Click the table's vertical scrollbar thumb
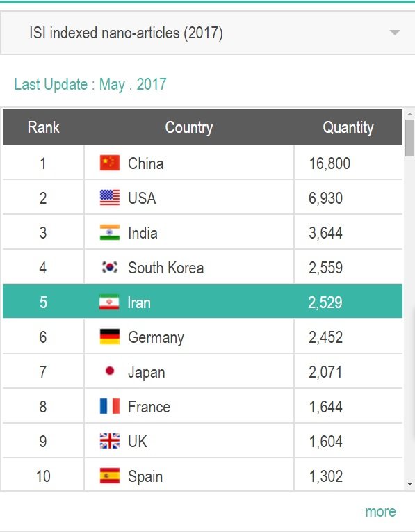415x532 pixels. point(409,138)
